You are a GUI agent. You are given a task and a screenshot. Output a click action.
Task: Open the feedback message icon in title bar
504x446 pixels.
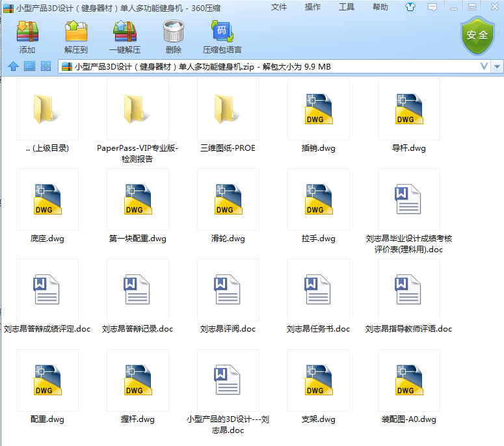click(x=432, y=7)
